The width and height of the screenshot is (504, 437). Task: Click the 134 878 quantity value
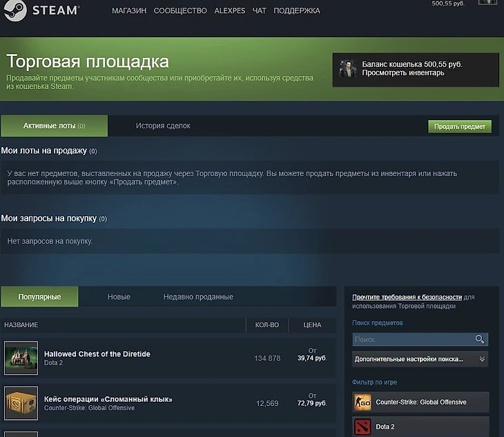pyautogui.click(x=267, y=358)
